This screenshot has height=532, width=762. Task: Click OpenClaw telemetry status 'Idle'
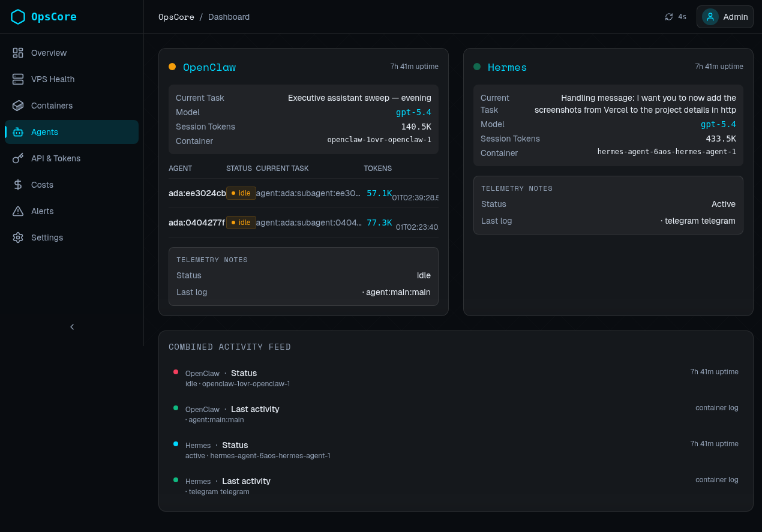click(x=424, y=275)
